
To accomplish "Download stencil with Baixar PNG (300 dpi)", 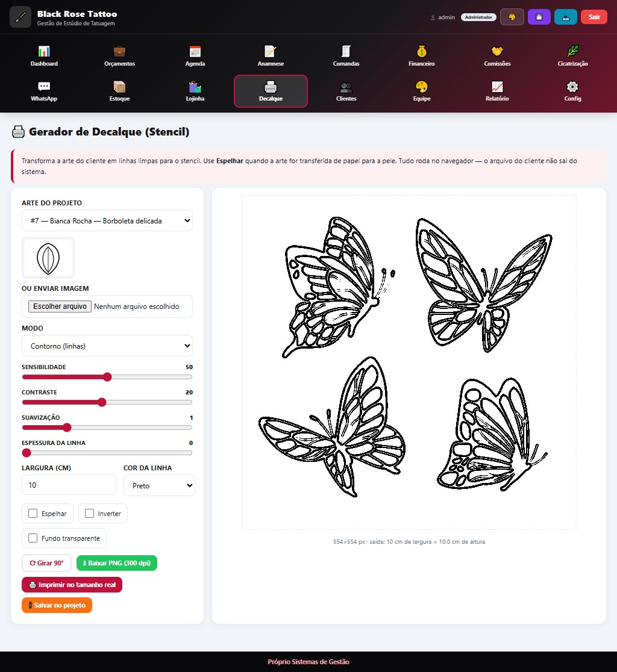I will (117, 563).
